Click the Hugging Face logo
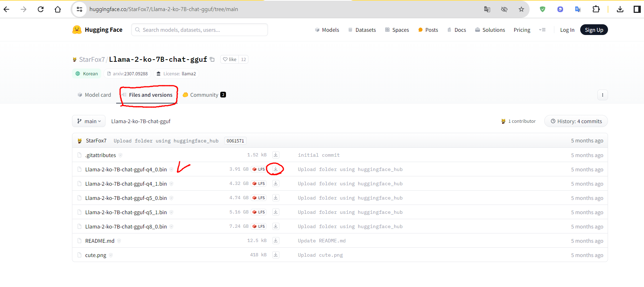The width and height of the screenshot is (644, 287). tap(97, 30)
